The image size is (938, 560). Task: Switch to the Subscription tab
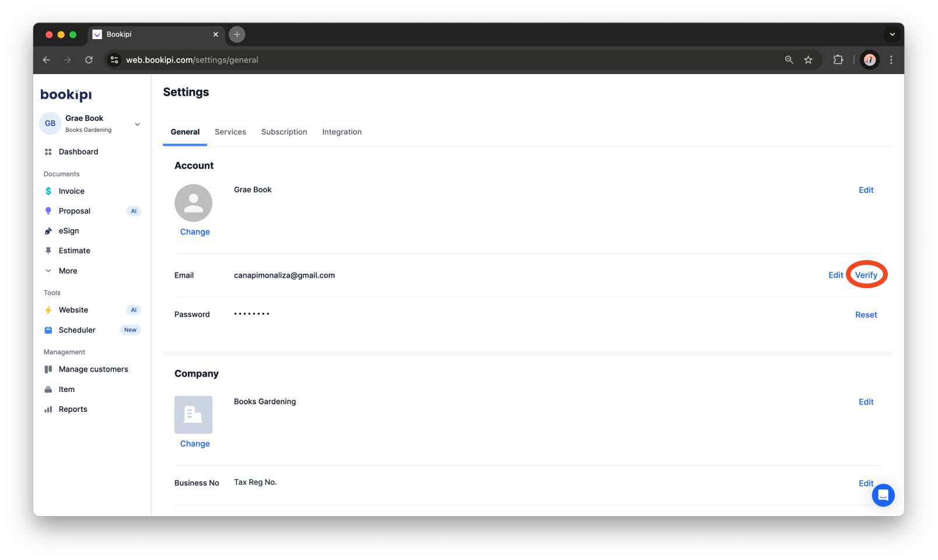click(x=284, y=132)
